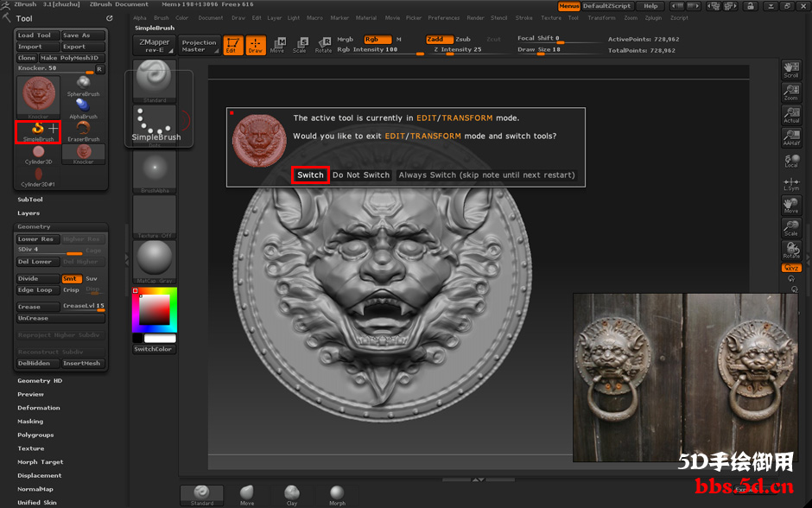Image resolution: width=812 pixels, height=508 pixels.
Task: Click the large Knocker tool thumbnail
Action: coord(38,98)
